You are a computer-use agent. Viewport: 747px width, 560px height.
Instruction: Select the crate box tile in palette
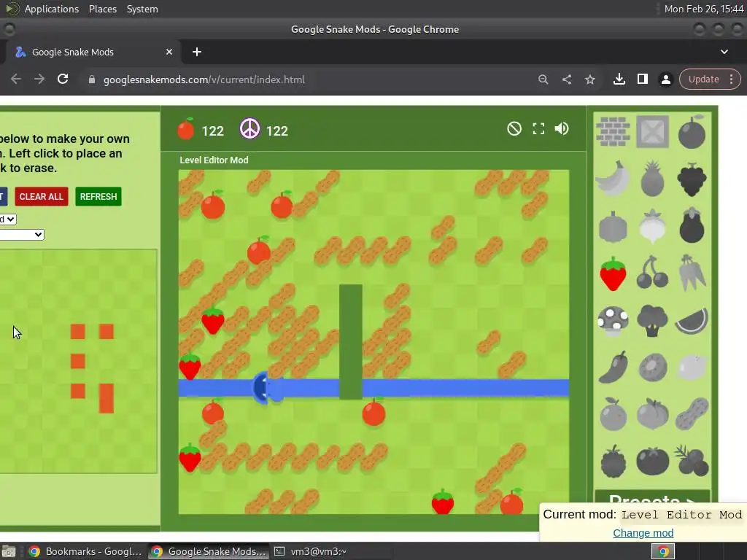[652, 131]
